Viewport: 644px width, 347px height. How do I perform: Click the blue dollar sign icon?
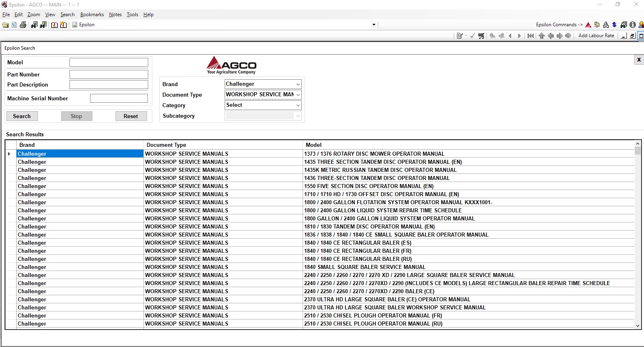click(x=614, y=25)
